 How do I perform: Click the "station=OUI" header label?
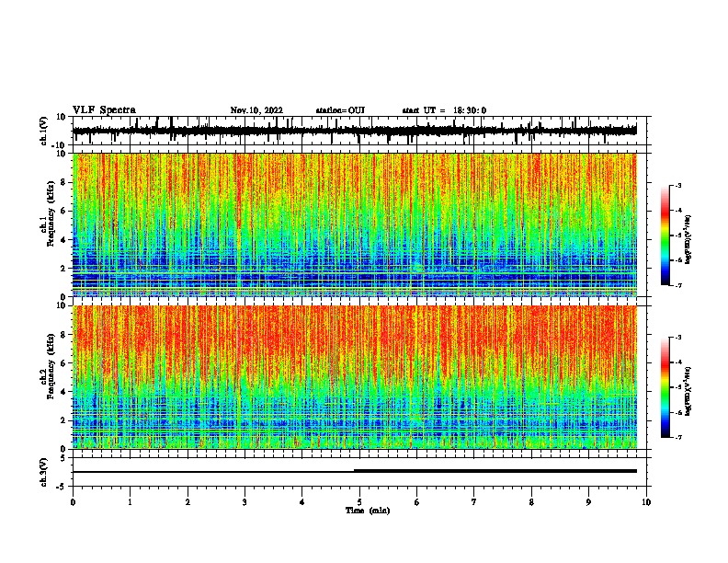340,110
